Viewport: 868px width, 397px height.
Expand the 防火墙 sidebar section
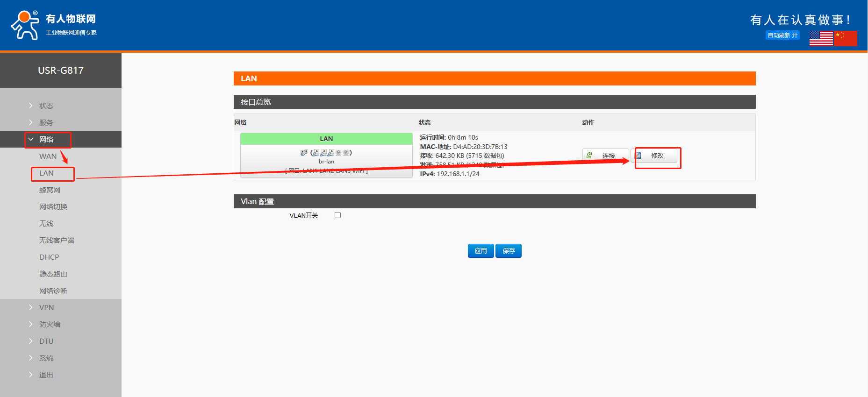point(50,325)
